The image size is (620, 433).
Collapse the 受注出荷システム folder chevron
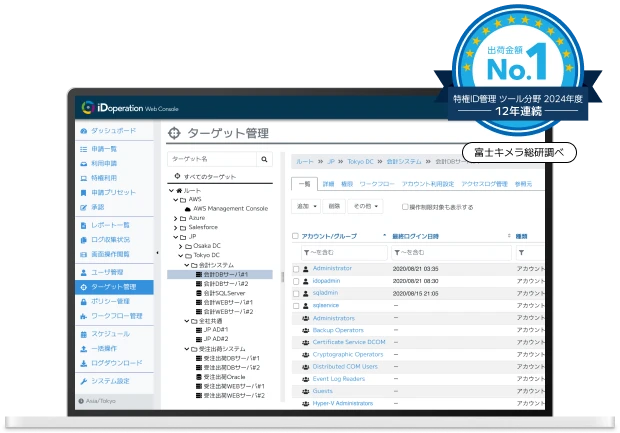click(x=187, y=349)
